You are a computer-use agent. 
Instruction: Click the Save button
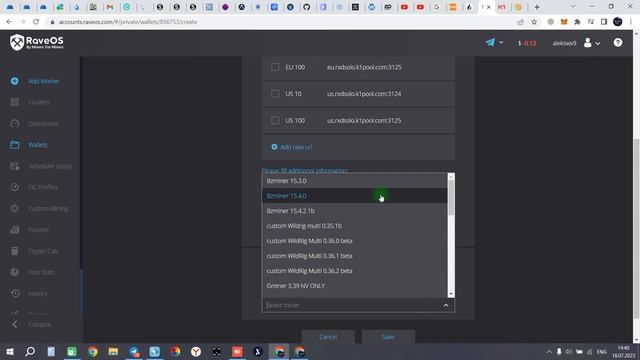point(388,337)
